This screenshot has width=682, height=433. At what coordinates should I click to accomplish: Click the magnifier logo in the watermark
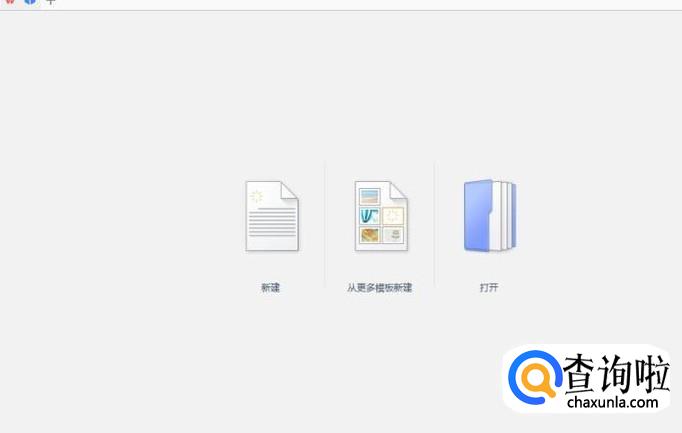tap(535, 377)
